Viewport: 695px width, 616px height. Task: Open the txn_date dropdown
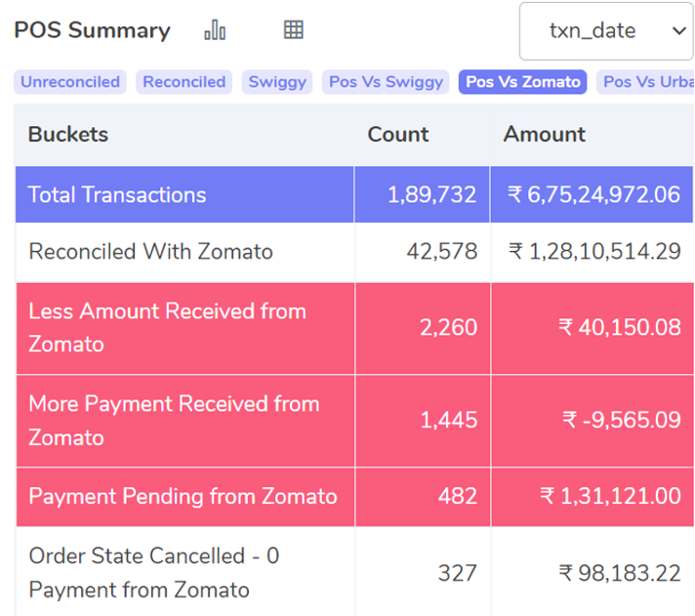pyautogui.click(x=606, y=31)
